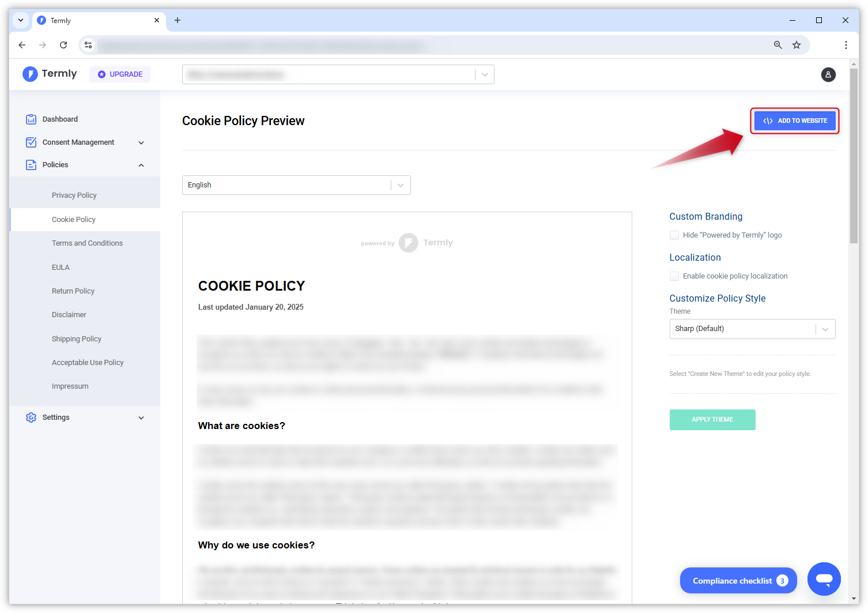
Task: Enable cookie policy localization checkbox
Action: [x=674, y=276]
